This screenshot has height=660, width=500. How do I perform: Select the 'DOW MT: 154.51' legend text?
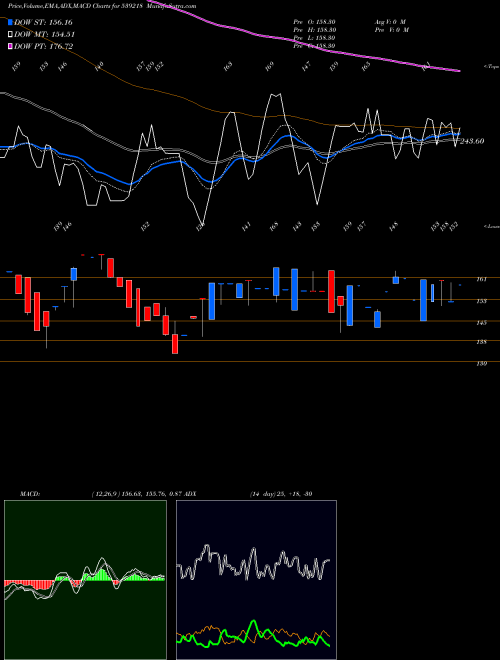coord(44,35)
